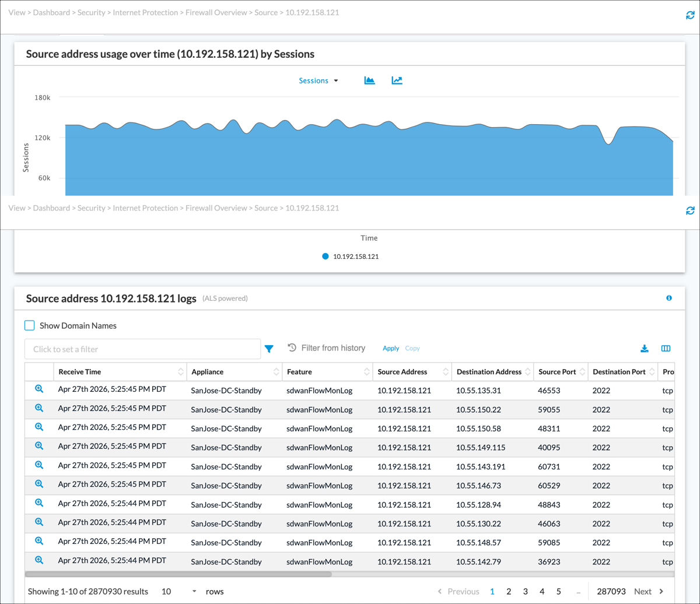Toggle the 10.192.158.121 legend entry
This screenshot has width=700, height=604.
pyautogui.click(x=351, y=256)
